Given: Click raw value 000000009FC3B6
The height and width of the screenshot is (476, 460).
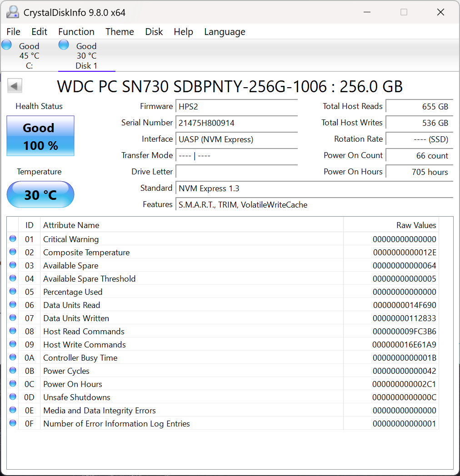Looking at the screenshot, I should click(405, 332).
